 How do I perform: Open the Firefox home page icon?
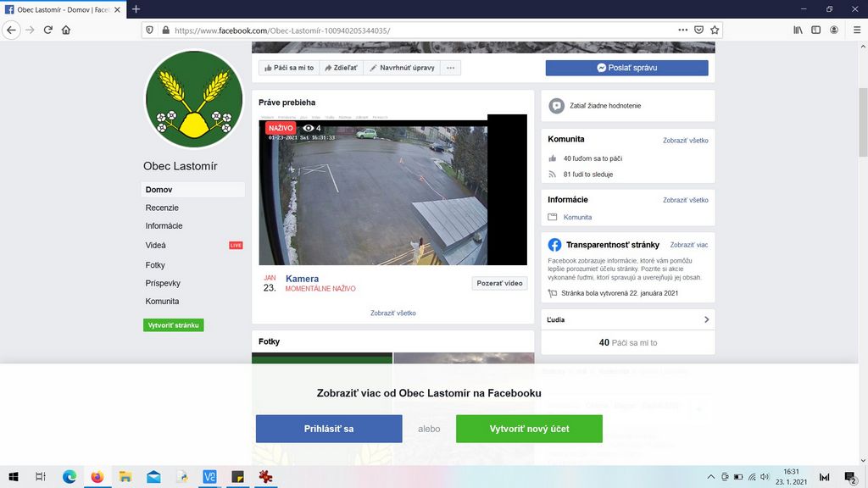tap(66, 30)
